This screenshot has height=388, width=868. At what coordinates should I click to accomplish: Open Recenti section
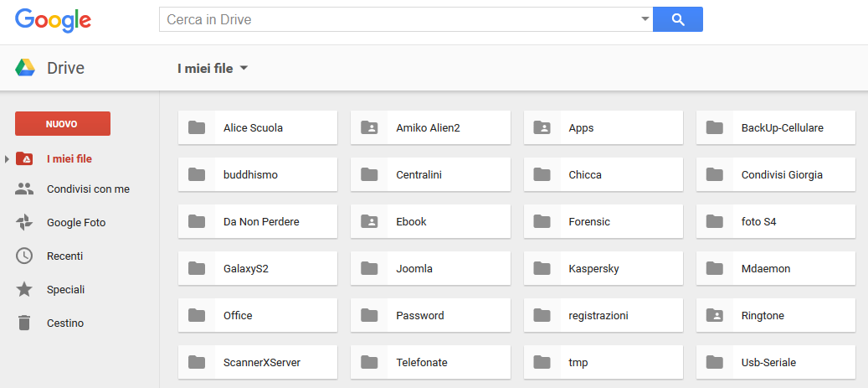[x=64, y=256]
